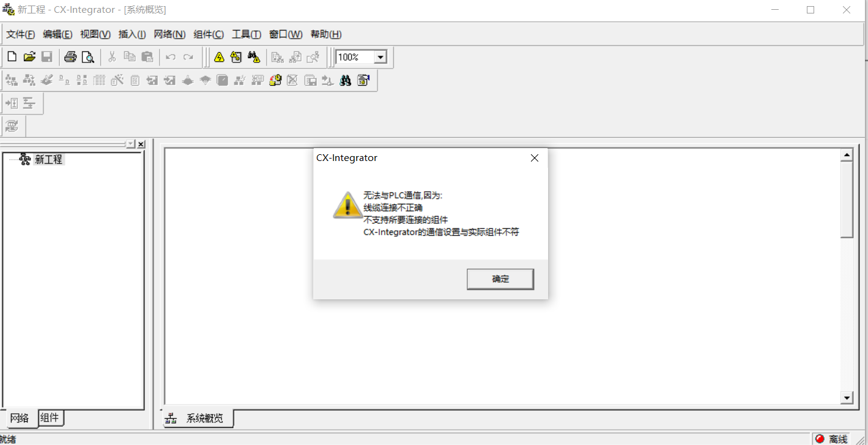Confirm the error dialog with 确定
Viewport: 868px width, 445px height.
pos(500,279)
